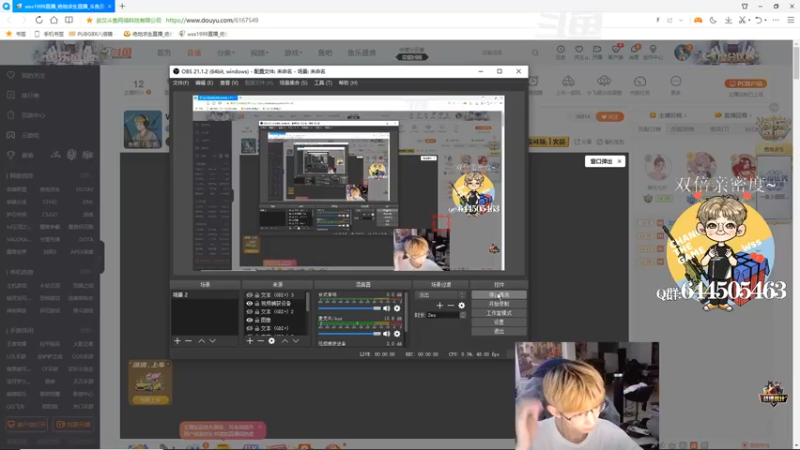Toggle visibility of 文本 (GDI+) 3 source
This screenshot has width=800, height=450.
(x=249, y=295)
